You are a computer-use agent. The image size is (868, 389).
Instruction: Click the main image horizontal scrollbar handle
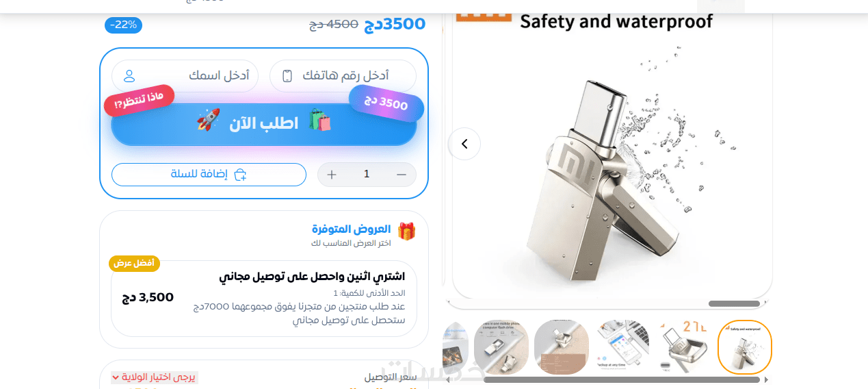point(734,303)
